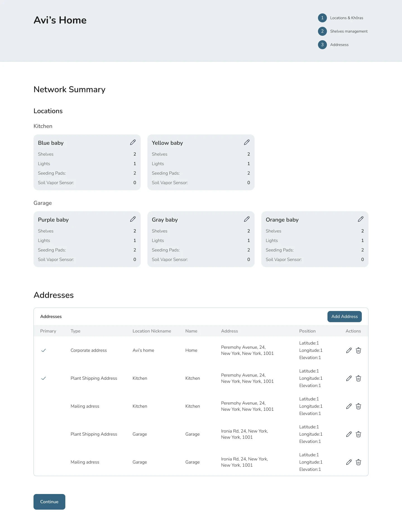This screenshot has height=532, width=402.
Task: Edit the Blue baby card
Action: point(133,142)
